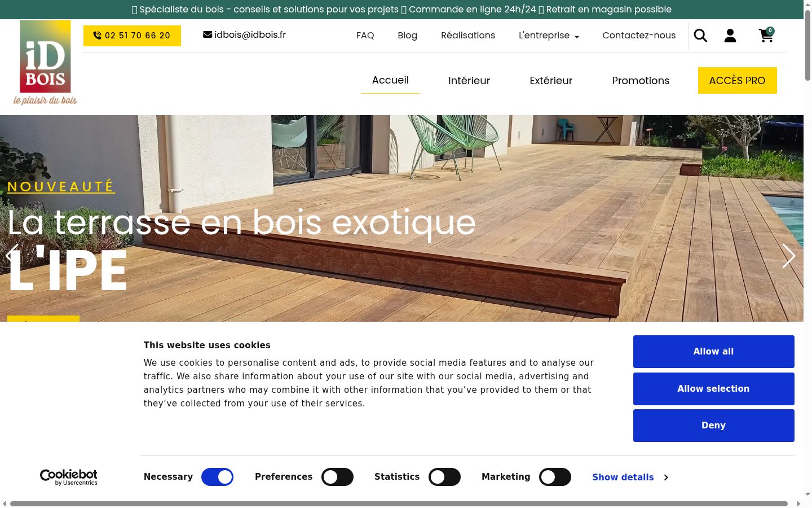
Task: Enable the Preferences cookies switch
Action: point(337,477)
